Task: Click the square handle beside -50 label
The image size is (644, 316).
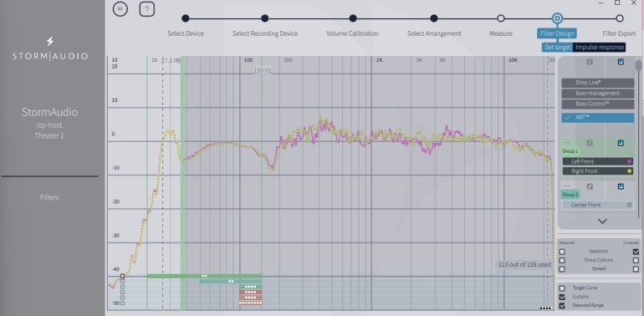Action: pyautogui.click(x=122, y=303)
